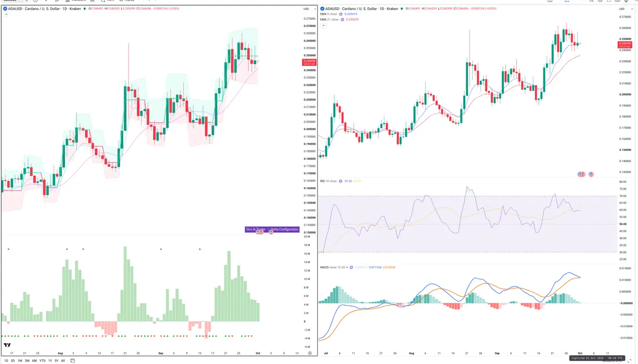Image resolution: width=638 pixels, height=364 pixels.
Task: Click the red current price label 0.246456 on right chart
Action: click(x=626, y=45)
